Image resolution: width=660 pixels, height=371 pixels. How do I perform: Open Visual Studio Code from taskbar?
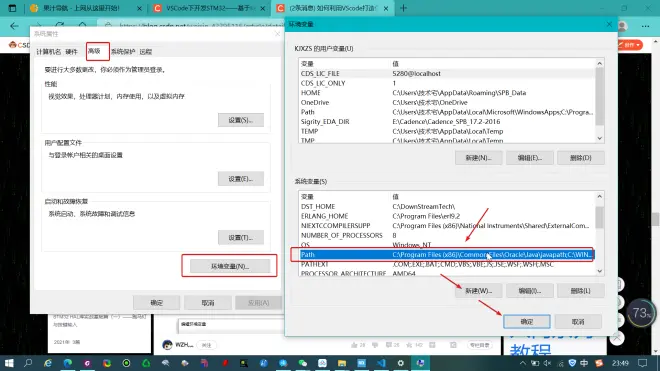tap(381, 363)
